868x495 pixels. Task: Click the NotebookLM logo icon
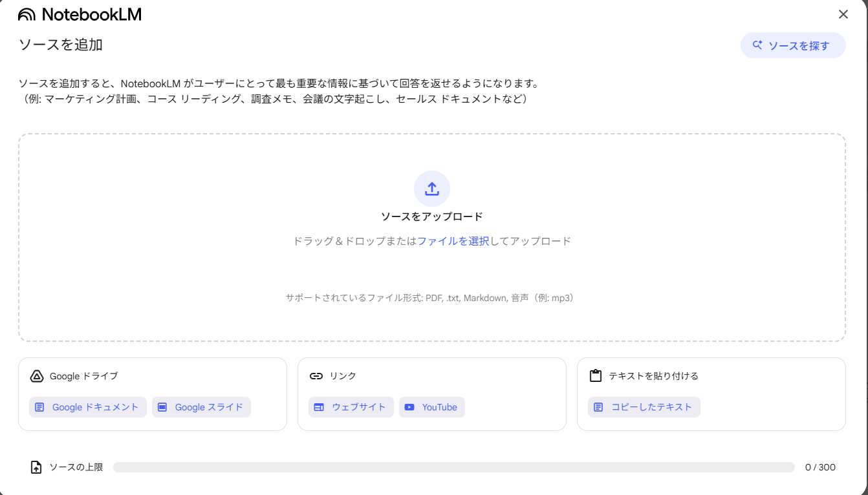[x=27, y=14]
